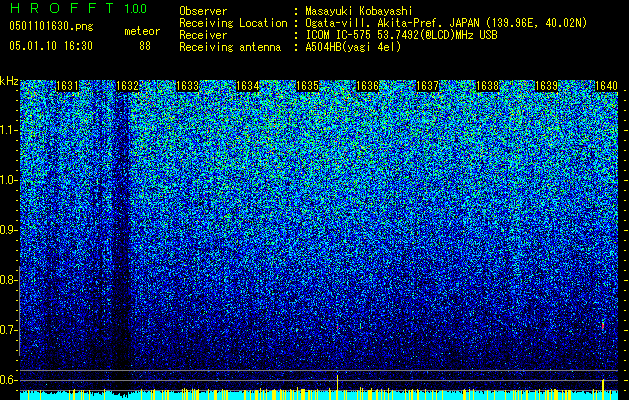This screenshot has width=629, height=400.
Task: Click the 0.8 kHz axis label
Action: 9,280
